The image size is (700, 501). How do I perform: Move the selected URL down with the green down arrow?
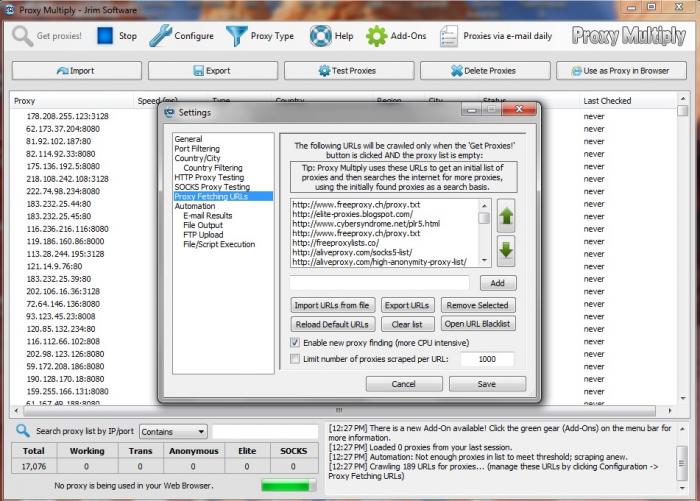click(506, 250)
